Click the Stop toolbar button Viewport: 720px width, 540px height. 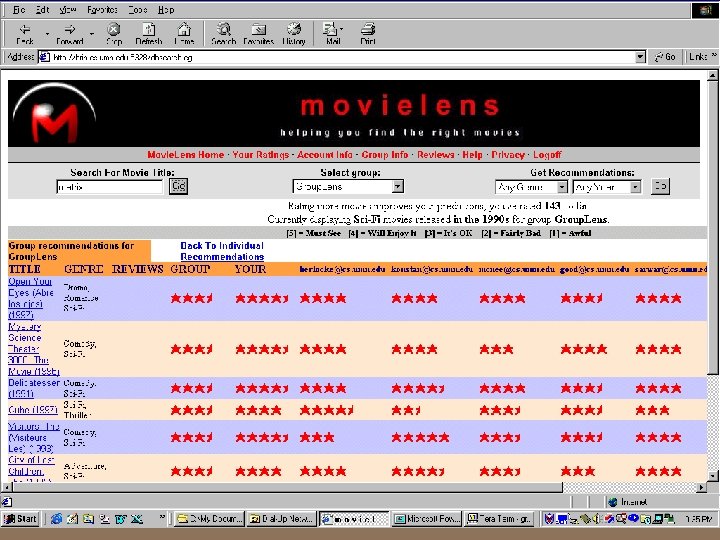click(x=114, y=34)
